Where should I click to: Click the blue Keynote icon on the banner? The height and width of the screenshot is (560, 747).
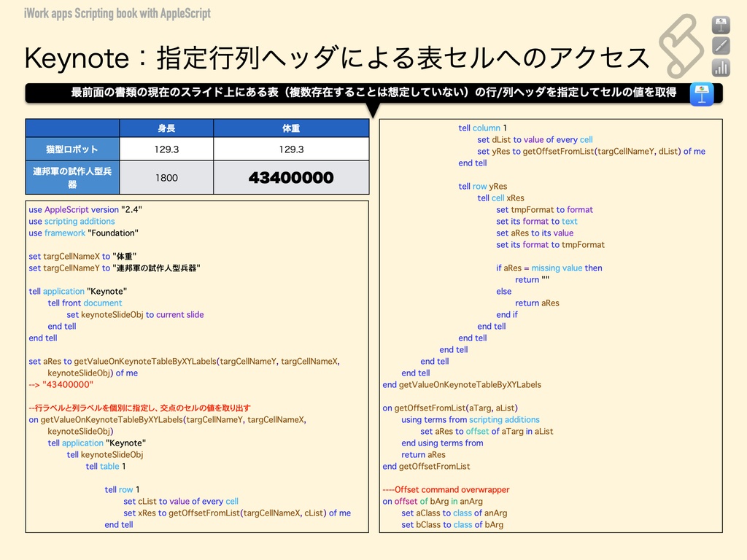701,93
